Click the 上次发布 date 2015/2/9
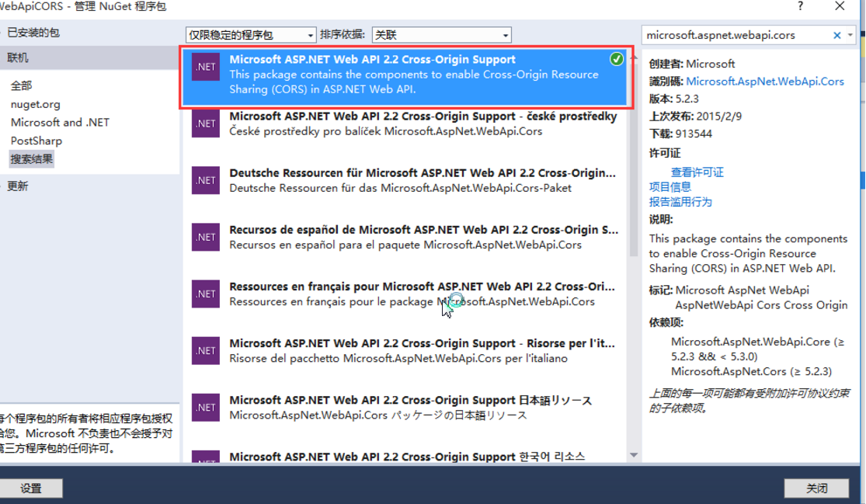This screenshot has height=504, width=866. point(719,116)
